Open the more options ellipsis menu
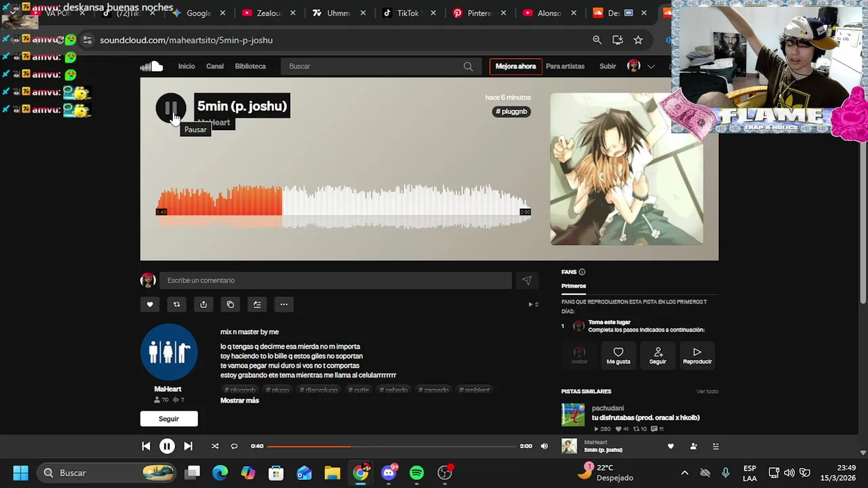The width and height of the screenshot is (868, 488). click(x=283, y=304)
